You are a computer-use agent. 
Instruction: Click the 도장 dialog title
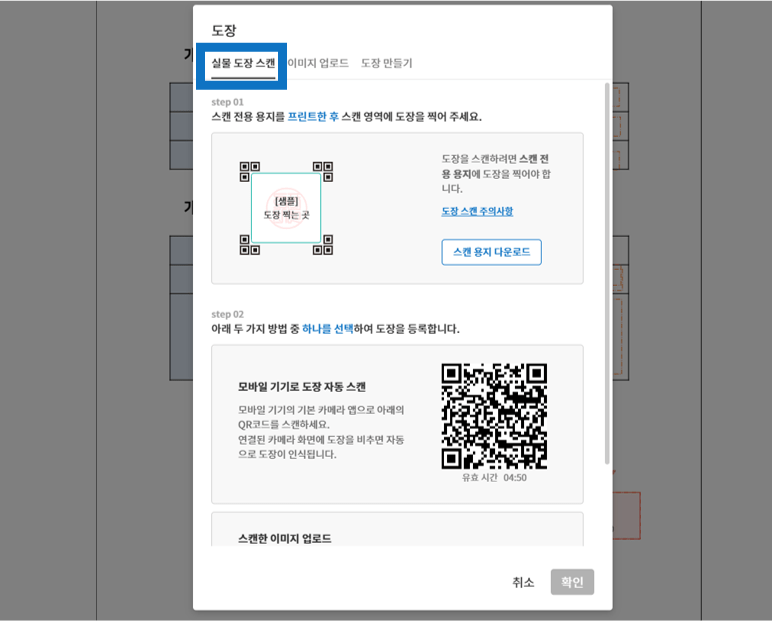pyautogui.click(x=224, y=31)
